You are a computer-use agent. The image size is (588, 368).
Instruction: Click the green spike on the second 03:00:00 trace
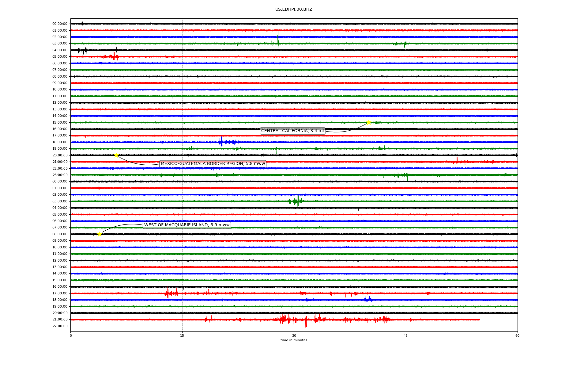pyautogui.click(x=298, y=201)
